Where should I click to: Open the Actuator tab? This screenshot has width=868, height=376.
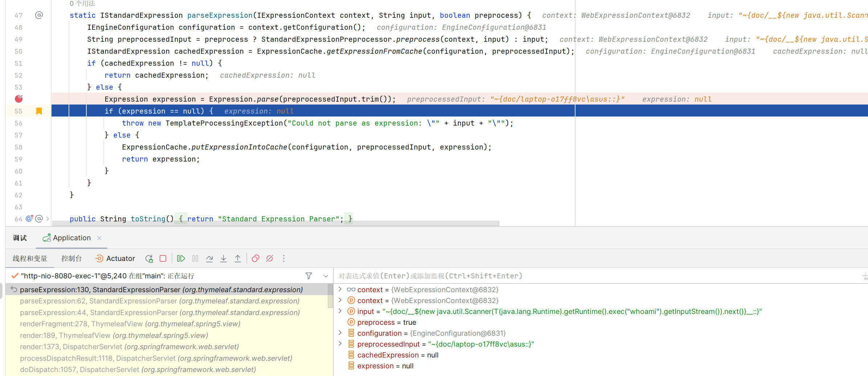point(115,258)
